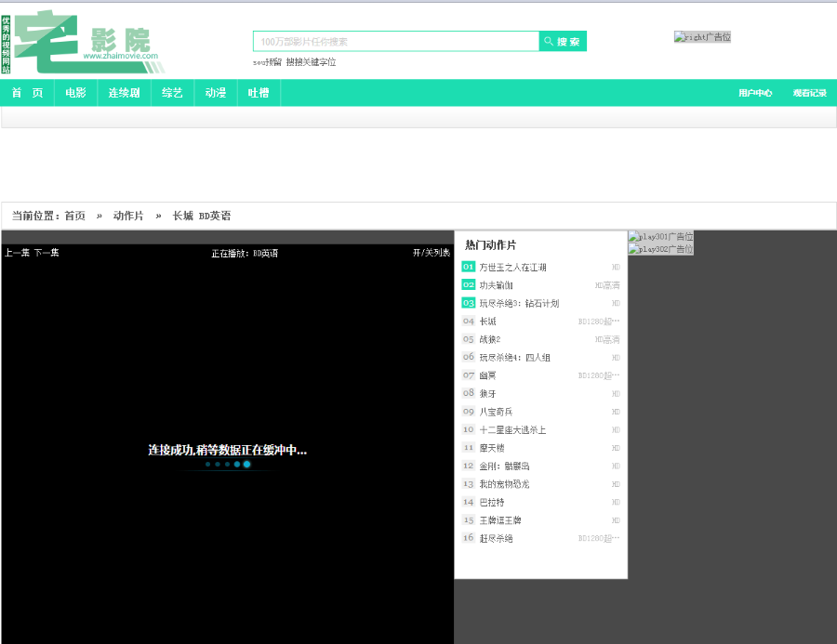Click the buffering message in the player
The width and height of the screenshot is (837, 644).
tap(228, 450)
